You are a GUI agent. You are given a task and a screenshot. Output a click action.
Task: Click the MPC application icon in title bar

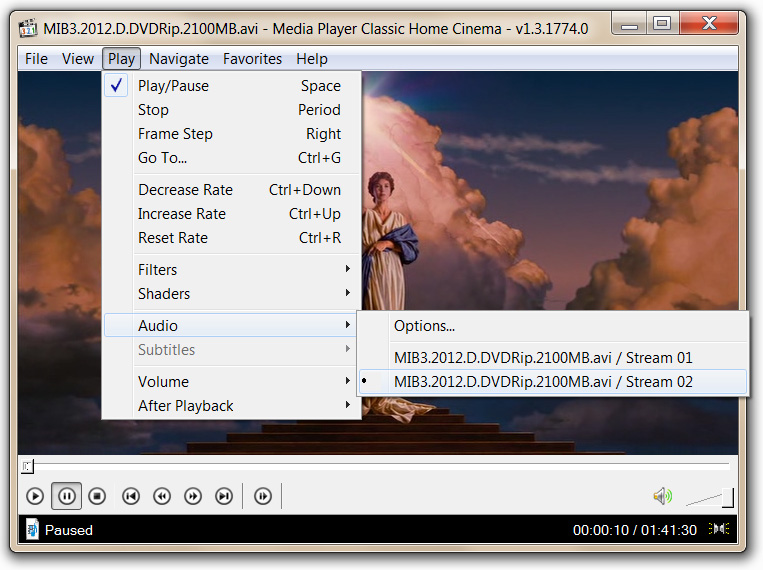click(28, 28)
